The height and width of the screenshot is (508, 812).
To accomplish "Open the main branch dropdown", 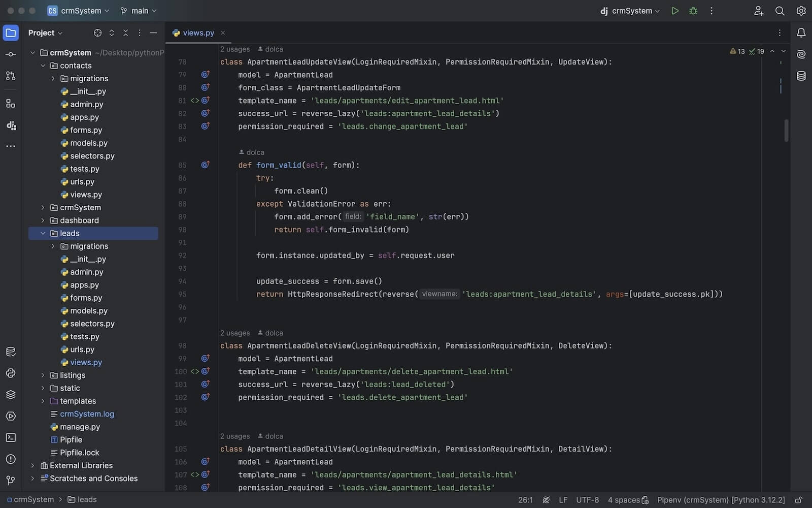I will pos(139,11).
